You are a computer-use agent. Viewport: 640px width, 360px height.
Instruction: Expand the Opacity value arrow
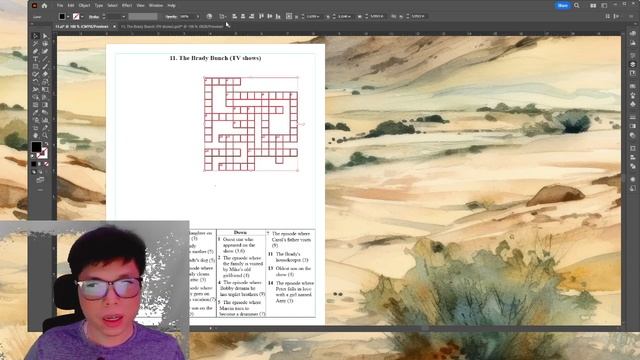click(198, 17)
